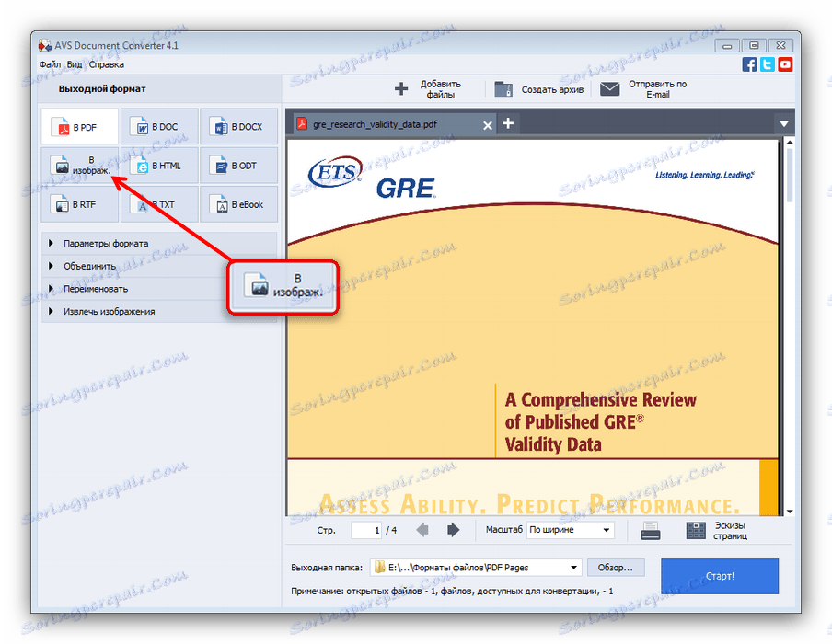This screenshot has width=832, height=644.
Task: Select the 'В ODT' output format
Action: 238,166
